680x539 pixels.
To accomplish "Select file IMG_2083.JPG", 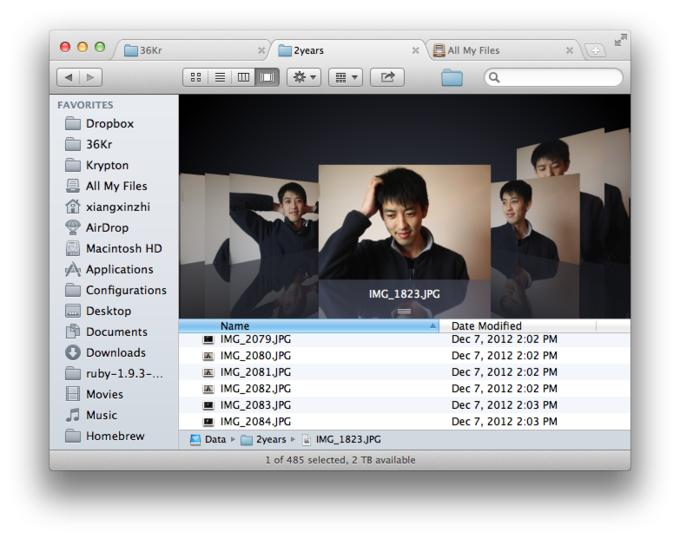I will (404, 405).
